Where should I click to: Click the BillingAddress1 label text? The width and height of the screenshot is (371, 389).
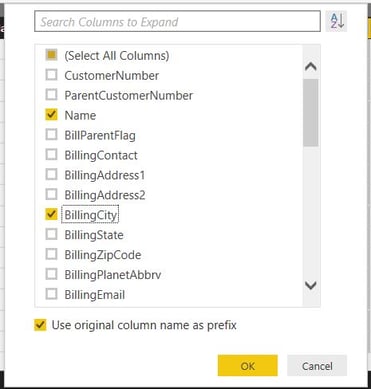(x=105, y=175)
